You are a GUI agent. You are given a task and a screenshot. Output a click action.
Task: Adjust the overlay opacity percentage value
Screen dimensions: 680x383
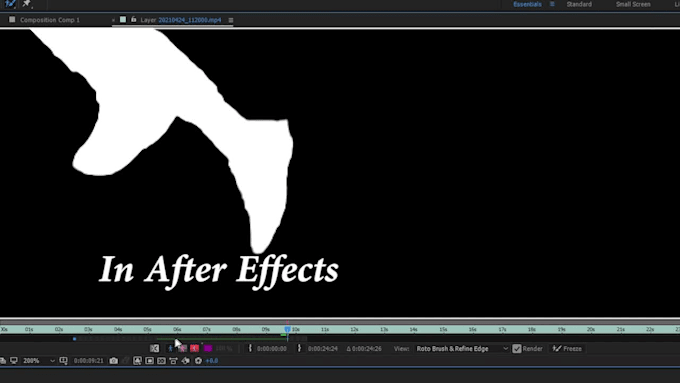tap(224, 349)
